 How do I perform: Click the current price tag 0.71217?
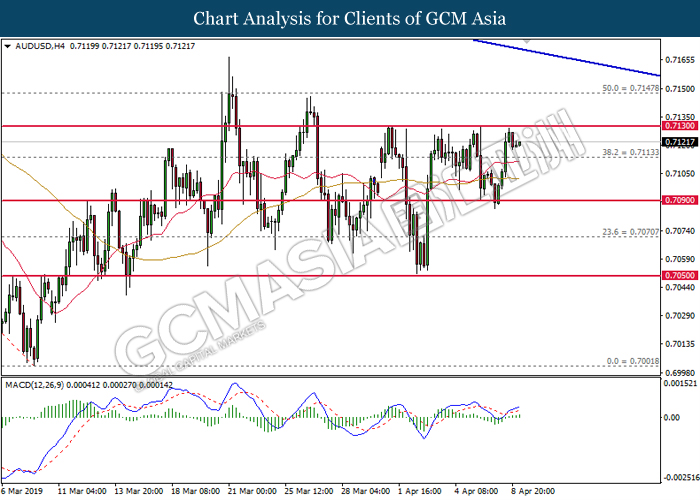tap(680, 143)
